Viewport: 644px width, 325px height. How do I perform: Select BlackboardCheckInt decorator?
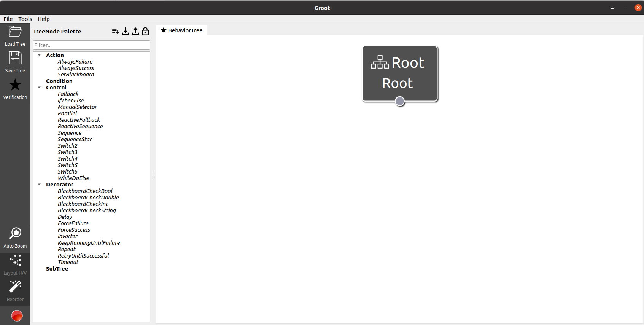tap(83, 204)
